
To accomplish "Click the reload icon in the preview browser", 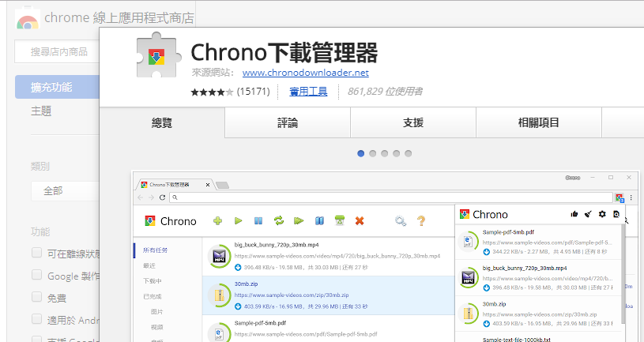I will tap(162, 197).
